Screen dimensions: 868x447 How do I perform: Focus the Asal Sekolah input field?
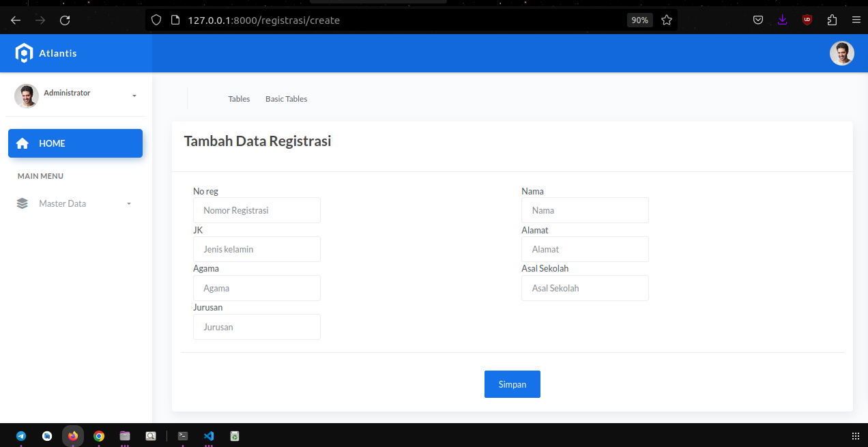tap(585, 288)
